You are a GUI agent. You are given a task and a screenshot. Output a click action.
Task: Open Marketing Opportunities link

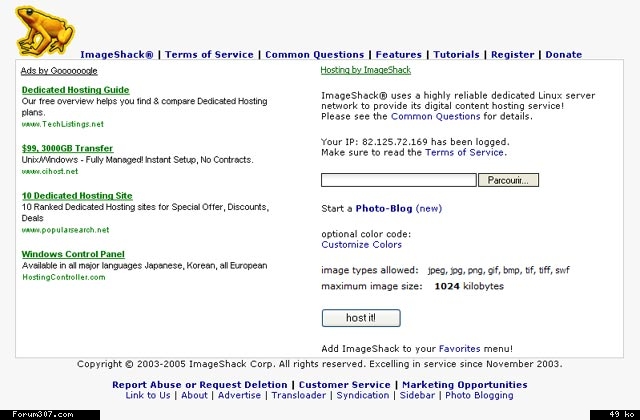465,384
